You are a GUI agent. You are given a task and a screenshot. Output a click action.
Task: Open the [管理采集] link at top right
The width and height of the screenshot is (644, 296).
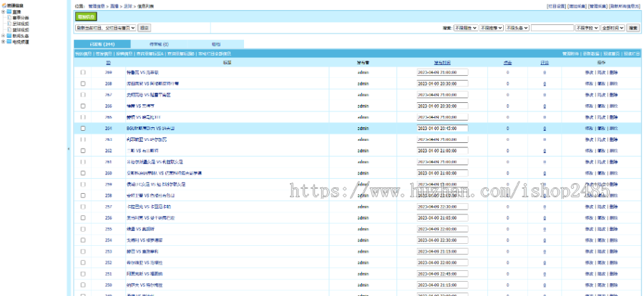[x=597, y=6]
